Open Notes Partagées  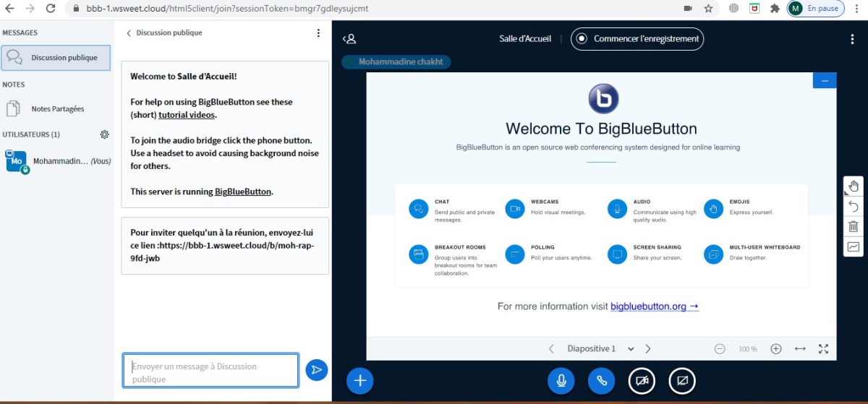point(56,109)
